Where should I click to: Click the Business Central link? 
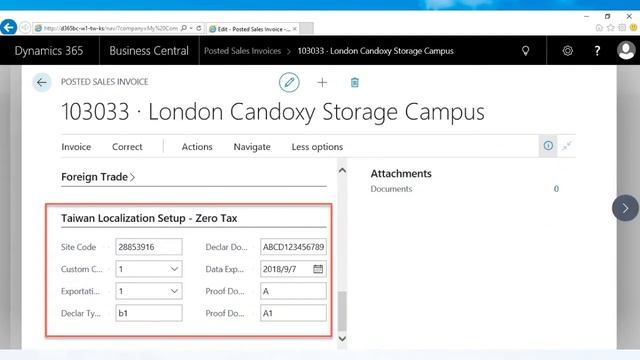point(149,51)
